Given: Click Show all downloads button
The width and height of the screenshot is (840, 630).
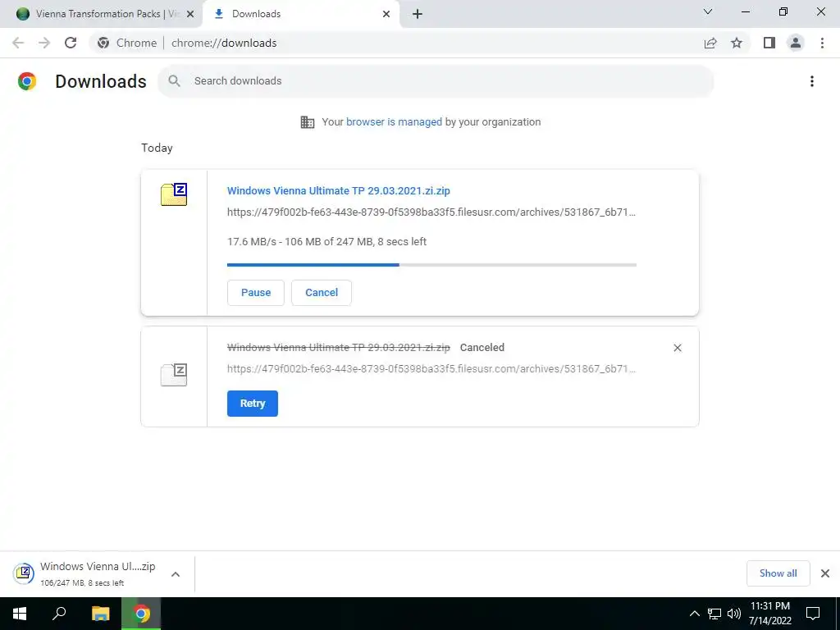Looking at the screenshot, I should click(x=778, y=573).
